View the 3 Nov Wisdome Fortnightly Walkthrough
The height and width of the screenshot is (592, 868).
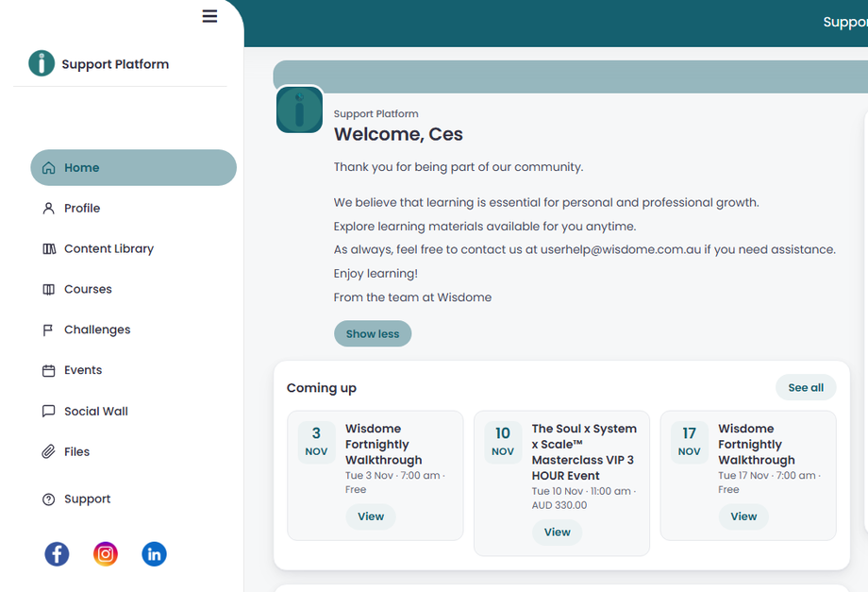tap(371, 516)
